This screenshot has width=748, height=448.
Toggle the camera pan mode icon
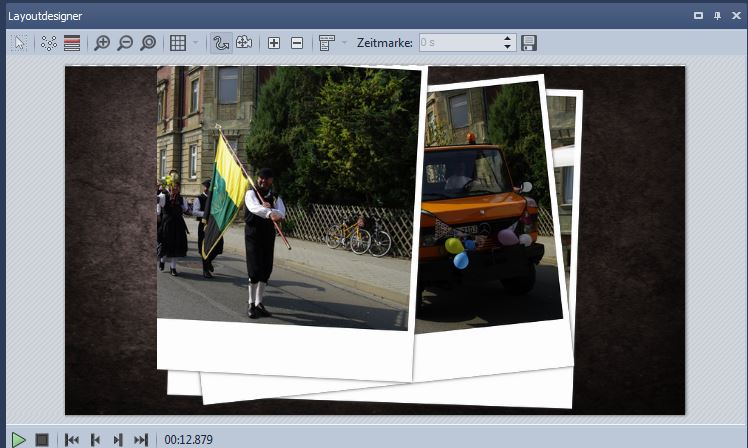(244, 43)
